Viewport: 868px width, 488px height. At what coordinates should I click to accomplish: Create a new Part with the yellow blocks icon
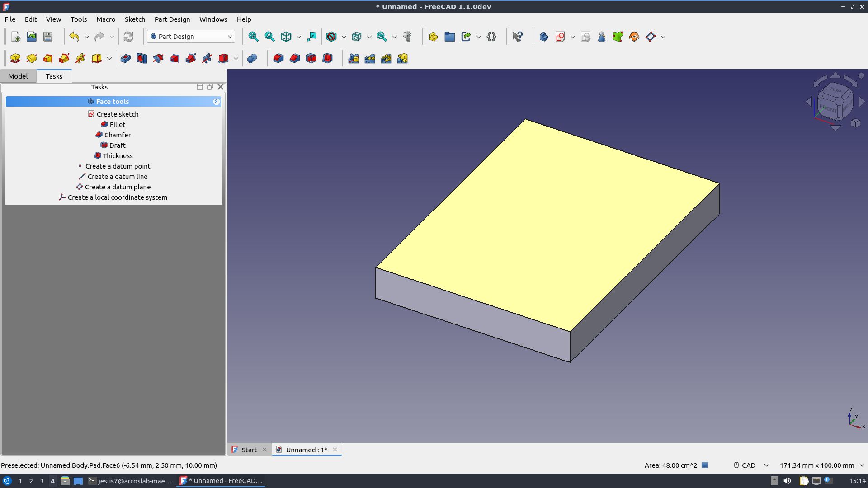[433, 37]
